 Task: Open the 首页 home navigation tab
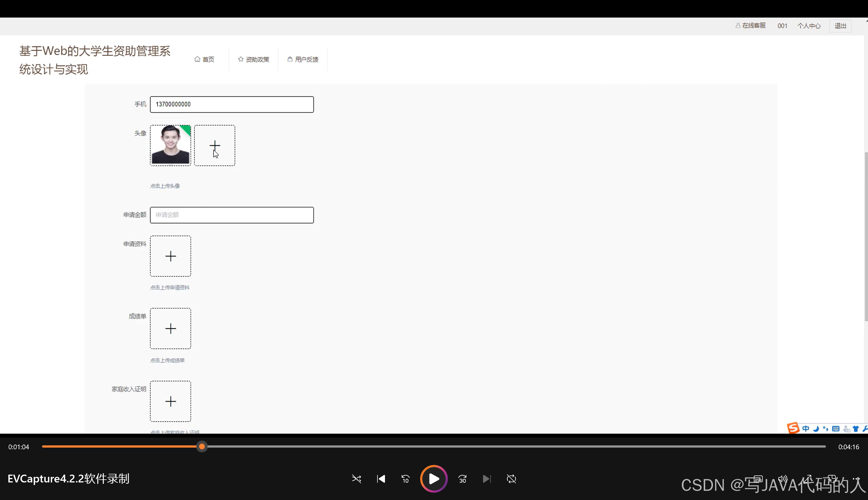(204, 59)
